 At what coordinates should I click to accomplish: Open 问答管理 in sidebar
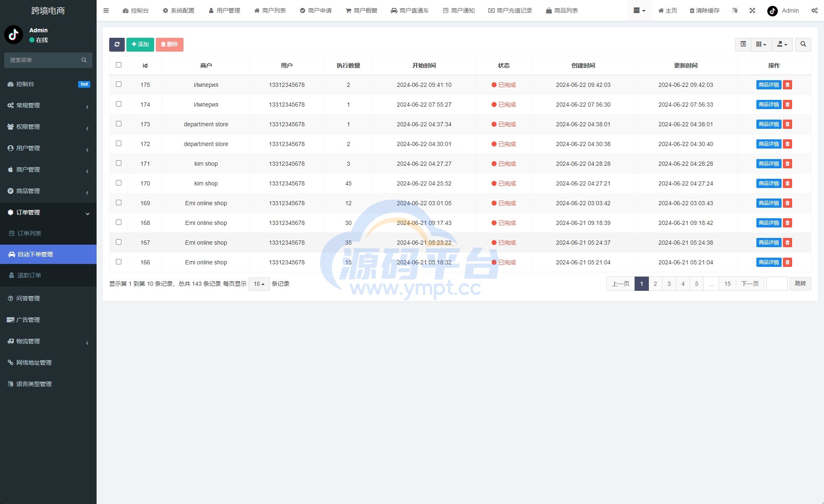[x=48, y=299]
